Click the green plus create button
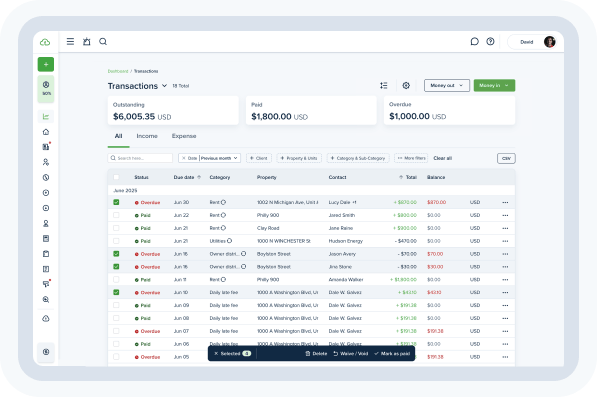Viewport: 597px width, 397px height. point(46,64)
